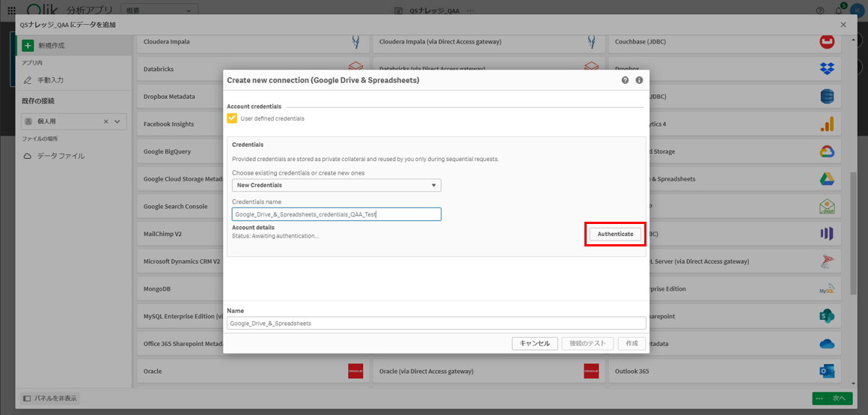The width and height of the screenshot is (868, 415).
Task: Click the red Oracle logo icon
Action: 355,372
